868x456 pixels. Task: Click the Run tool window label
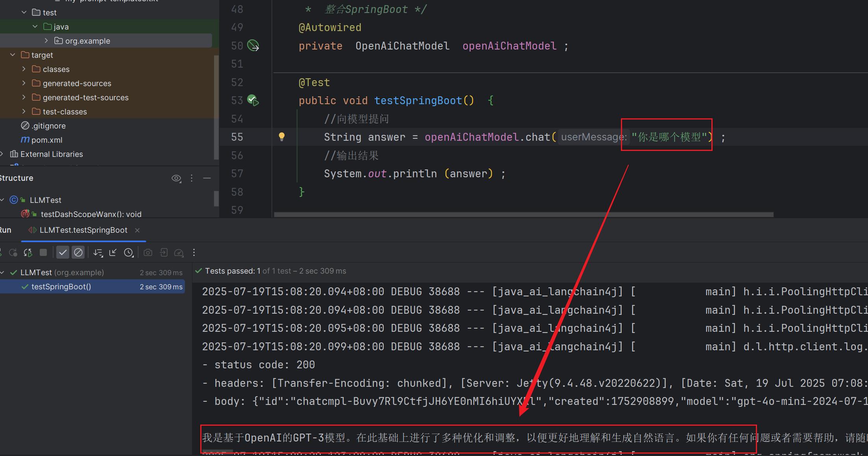pos(6,230)
